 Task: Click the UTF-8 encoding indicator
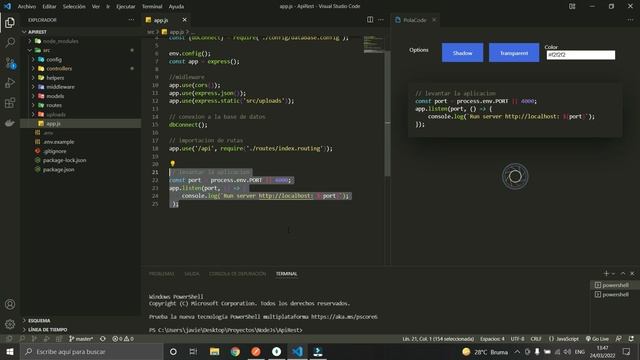517,339
